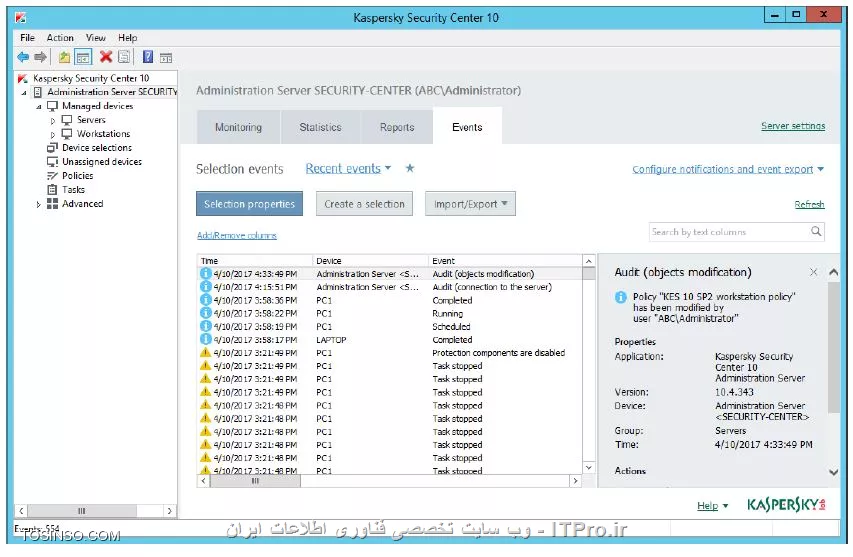Image resolution: width=853 pixels, height=557 pixels.
Task: Open Policies in the tree
Action: (77, 176)
